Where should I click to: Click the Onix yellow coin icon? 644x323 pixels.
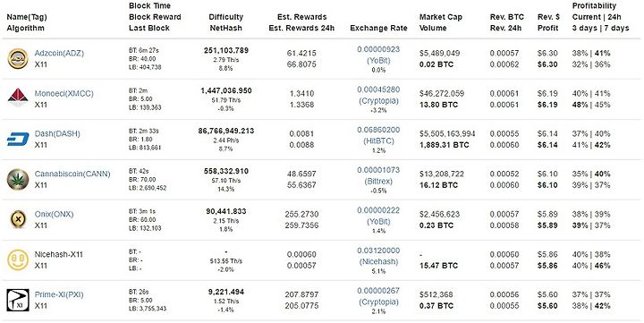click(x=18, y=220)
